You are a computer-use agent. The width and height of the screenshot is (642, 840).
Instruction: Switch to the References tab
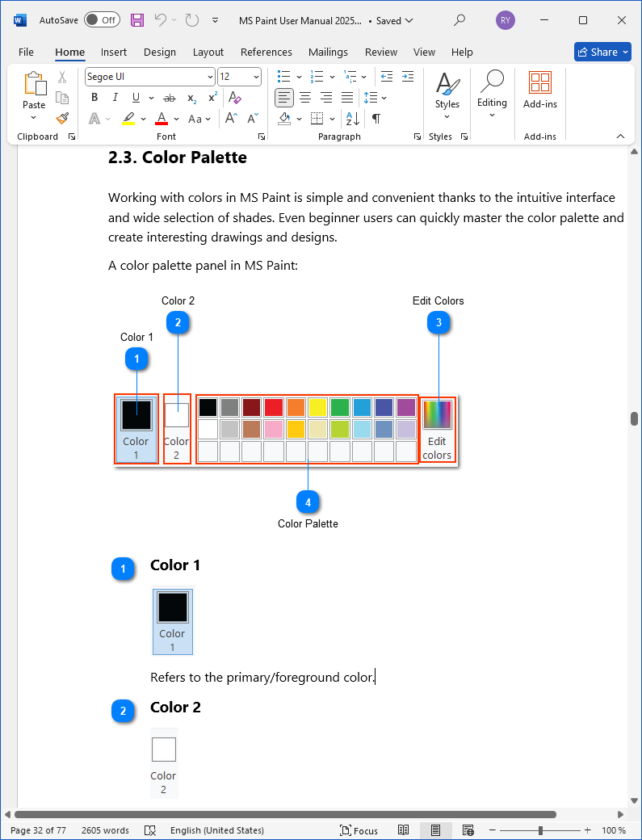coord(266,52)
